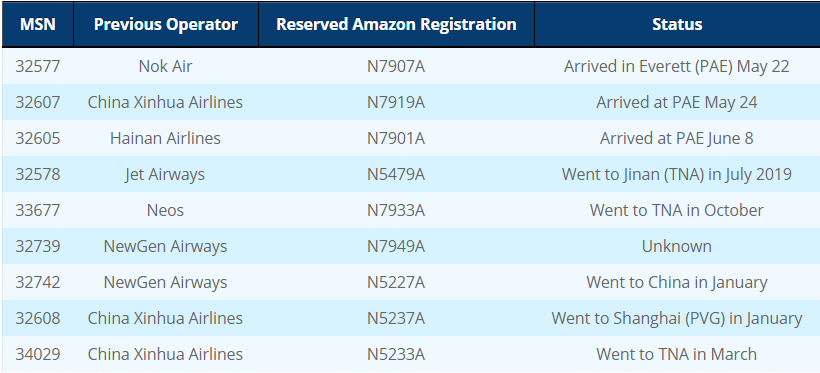This screenshot has height=373, width=820.
Task: Select the Neos operator cell
Action: [166, 210]
